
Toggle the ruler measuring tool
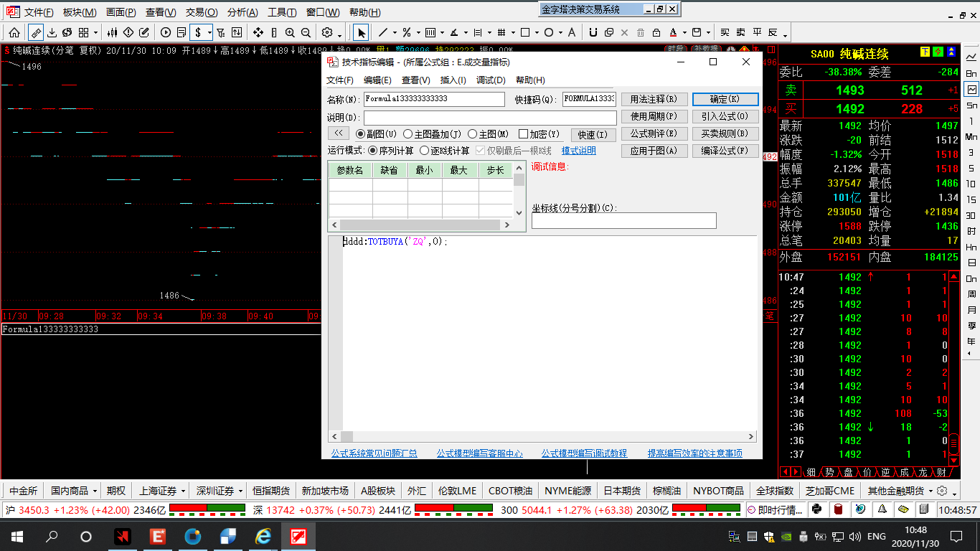pyautogui.click(x=35, y=32)
